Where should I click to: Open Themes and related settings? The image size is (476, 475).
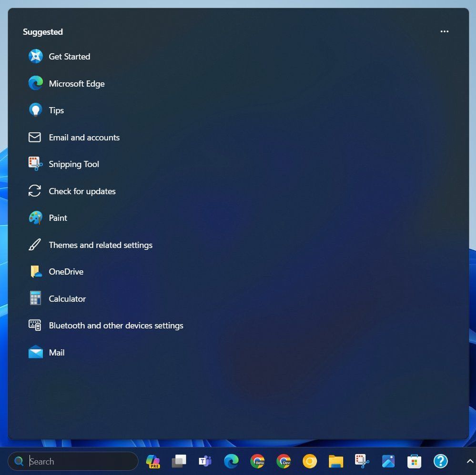pyautogui.click(x=91, y=245)
